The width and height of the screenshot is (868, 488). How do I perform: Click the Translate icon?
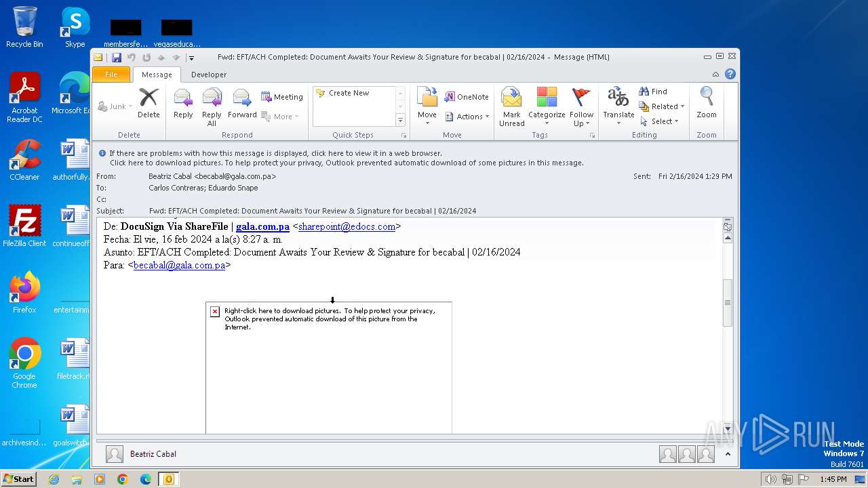click(618, 107)
